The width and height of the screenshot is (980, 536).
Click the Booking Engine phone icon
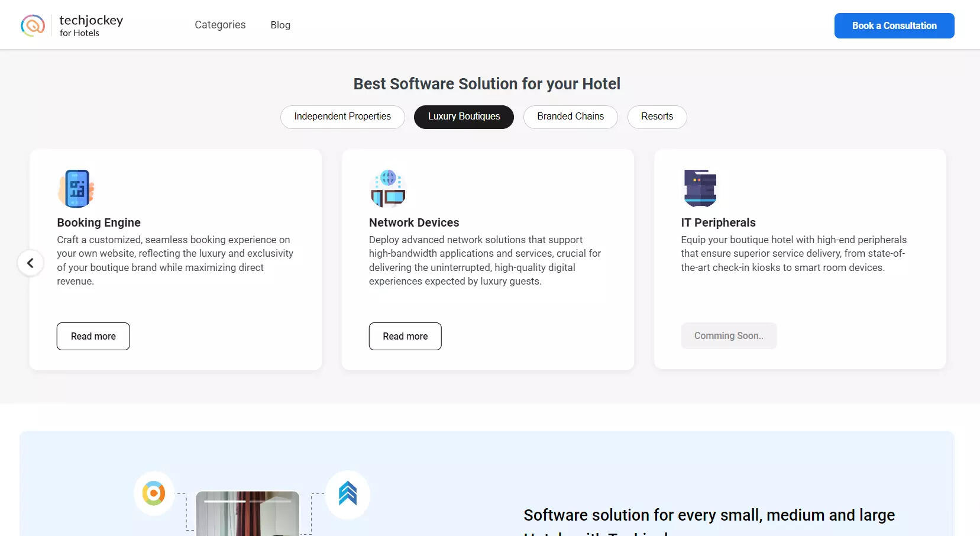76,189
